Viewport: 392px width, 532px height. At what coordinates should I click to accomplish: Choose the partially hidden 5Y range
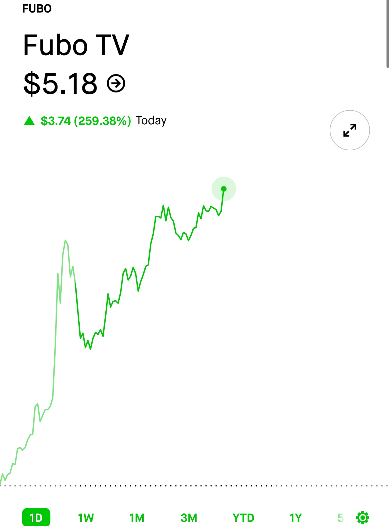click(340, 518)
